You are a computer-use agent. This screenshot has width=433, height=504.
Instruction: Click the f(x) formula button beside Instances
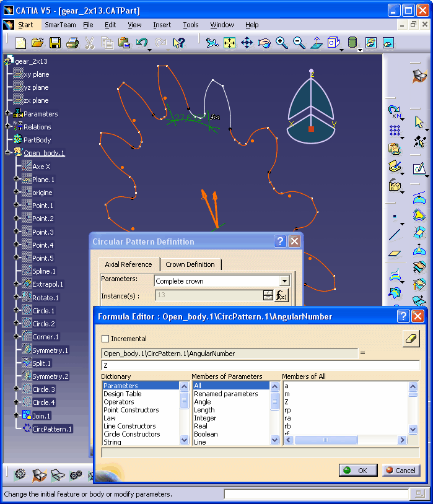(x=281, y=295)
